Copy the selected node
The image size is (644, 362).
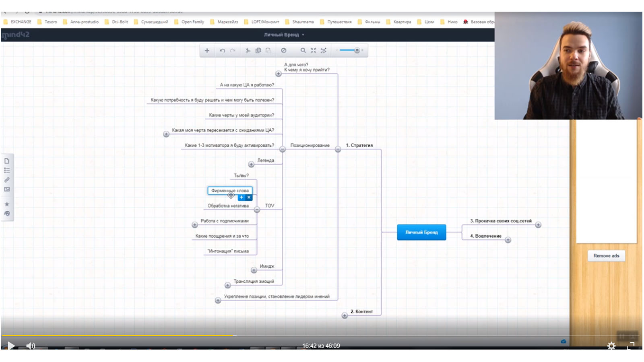click(258, 51)
